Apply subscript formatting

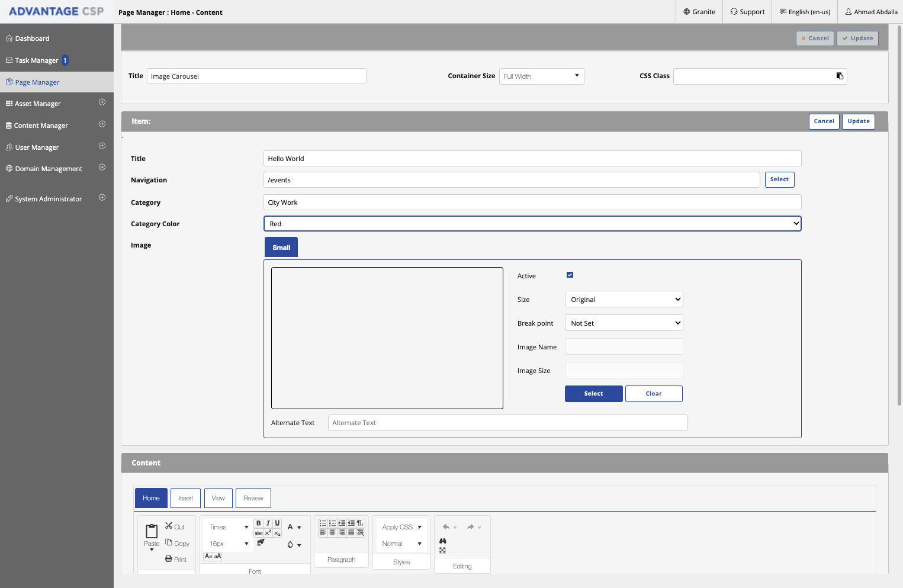tap(277, 533)
